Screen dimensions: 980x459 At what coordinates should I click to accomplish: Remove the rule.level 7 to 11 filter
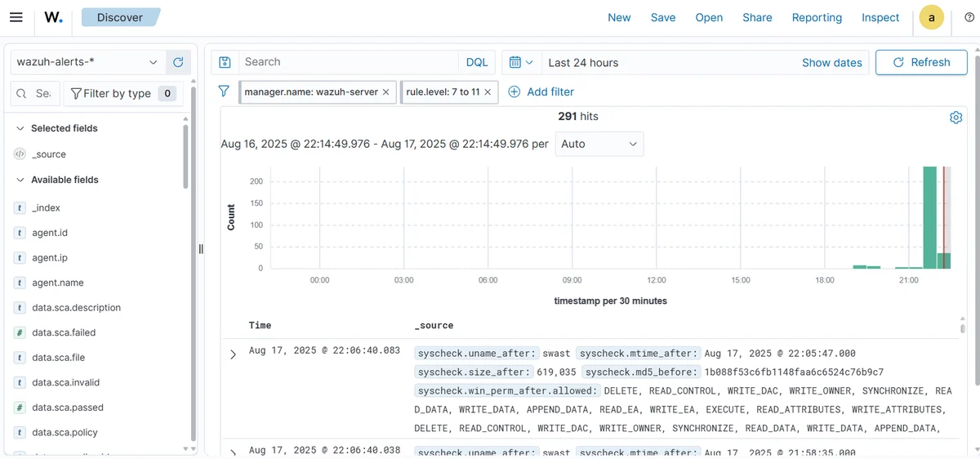click(488, 92)
